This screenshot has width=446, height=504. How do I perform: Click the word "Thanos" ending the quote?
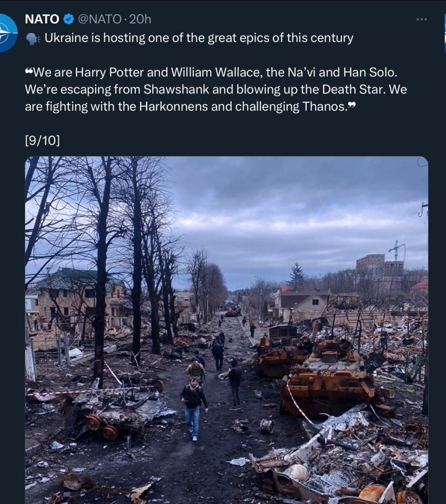(x=324, y=107)
